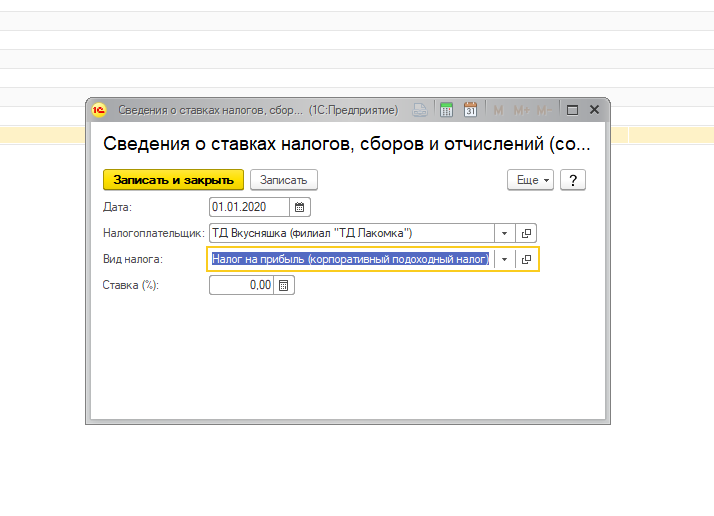The height and width of the screenshot is (516, 714).
Task: Click the M- memory button
Action: click(x=544, y=110)
